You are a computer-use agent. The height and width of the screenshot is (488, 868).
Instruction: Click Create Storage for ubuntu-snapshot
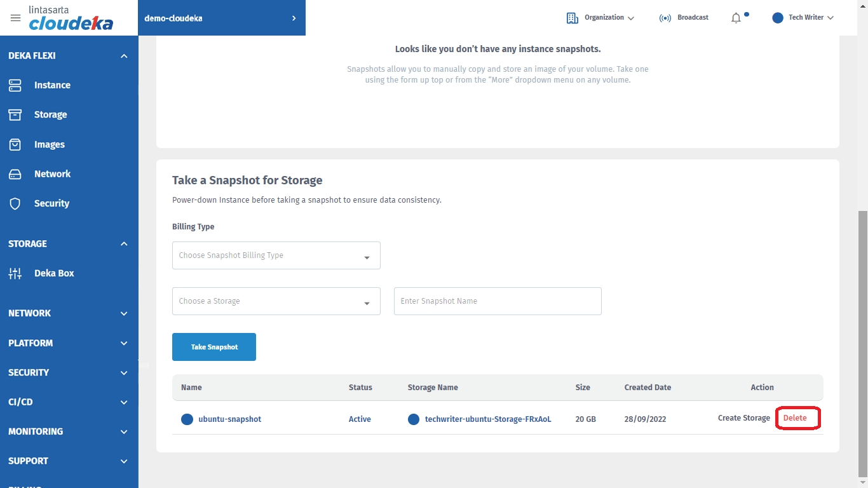[x=743, y=418]
